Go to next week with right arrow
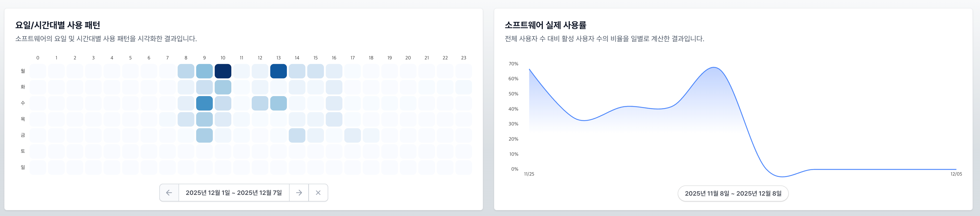 click(x=299, y=193)
